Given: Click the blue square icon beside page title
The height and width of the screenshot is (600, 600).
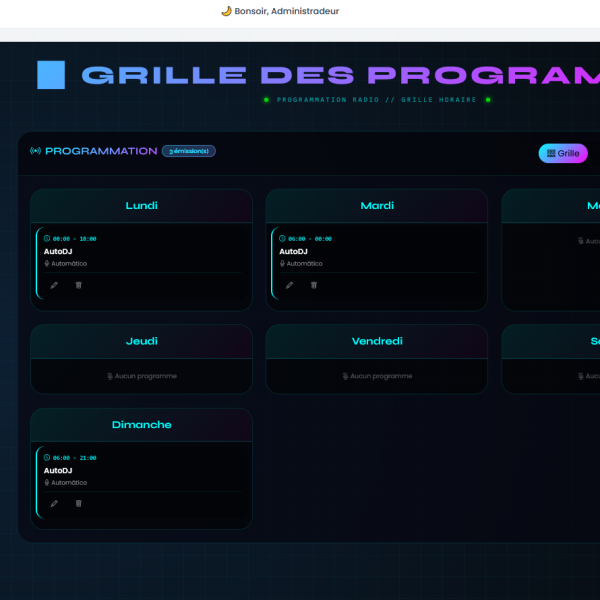Looking at the screenshot, I should (51, 75).
